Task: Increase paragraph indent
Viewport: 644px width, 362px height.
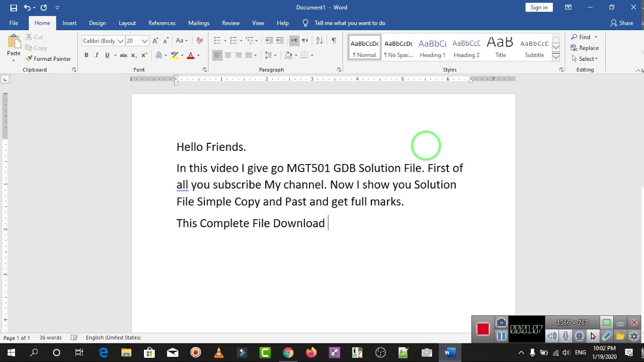Action: 280,41
